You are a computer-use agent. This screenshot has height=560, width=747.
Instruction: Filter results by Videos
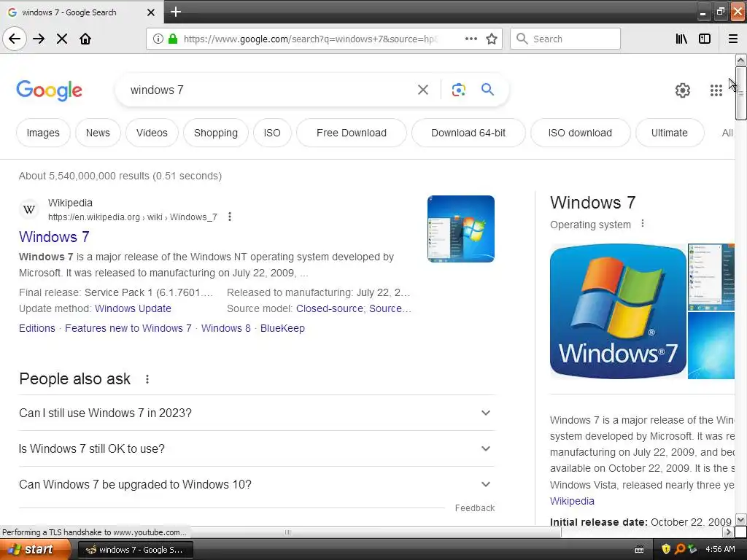[x=152, y=133]
